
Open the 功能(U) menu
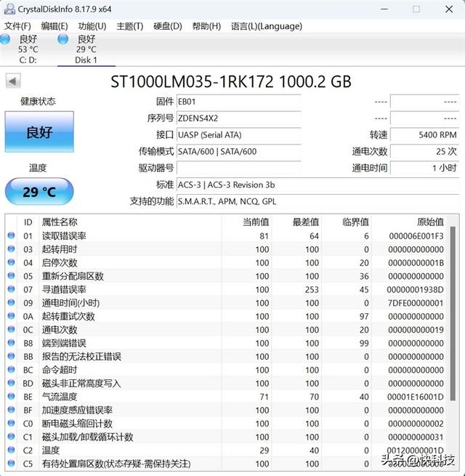click(x=92, y=26)
